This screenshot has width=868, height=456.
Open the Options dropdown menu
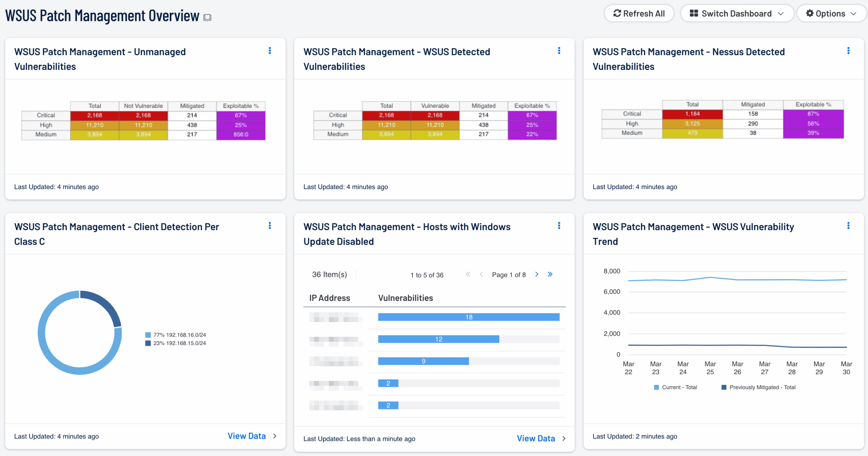(x=831, y=14)
